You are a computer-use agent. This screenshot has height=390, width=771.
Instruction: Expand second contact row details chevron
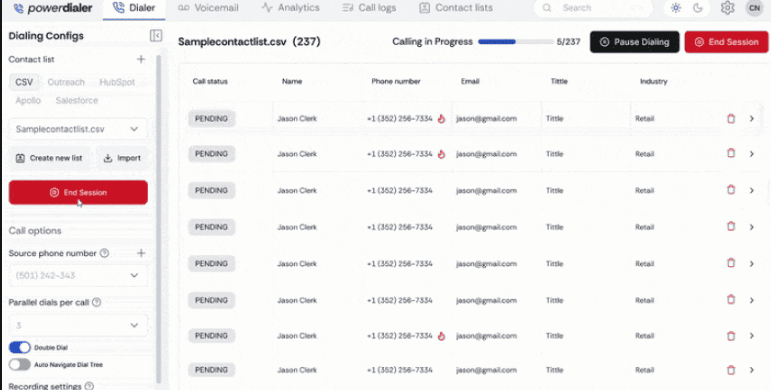(x=752, y=154)
